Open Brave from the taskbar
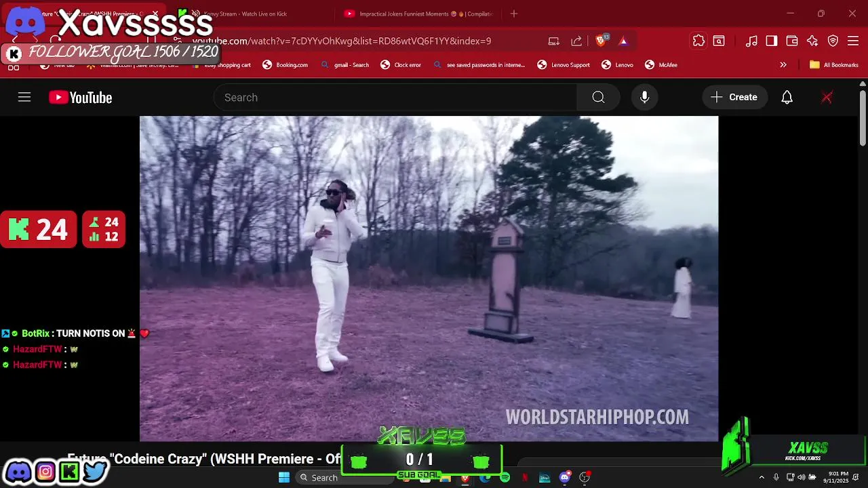 coord(465,478)
